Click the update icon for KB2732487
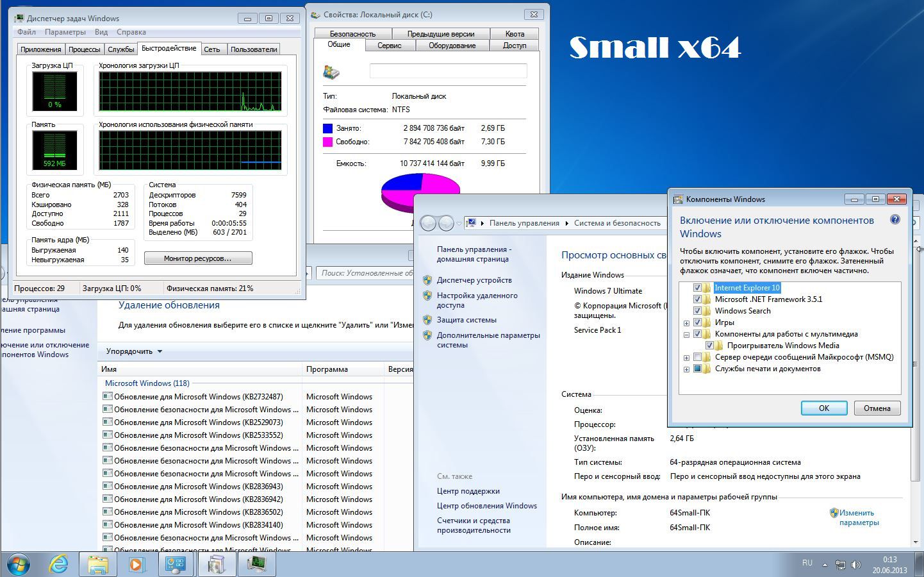Image resolution: width=924 pixels, height=577 pixels. pyautogui.click(x=108, y=396)
